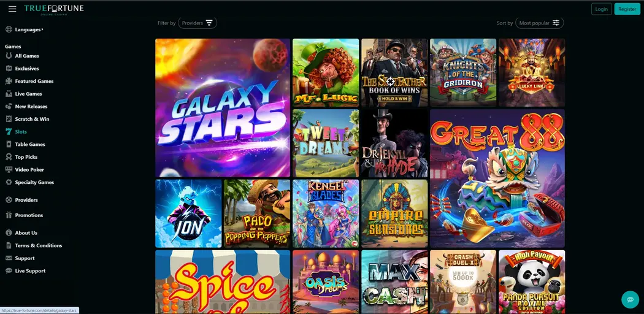
Task: Select Table Games in sidebar menu
Action: tap(30, 145)
